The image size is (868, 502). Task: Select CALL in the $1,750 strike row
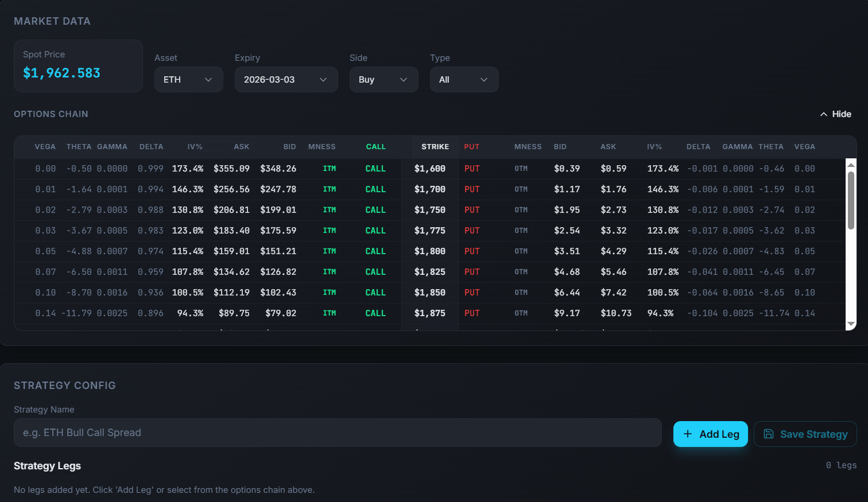[375, 210]
